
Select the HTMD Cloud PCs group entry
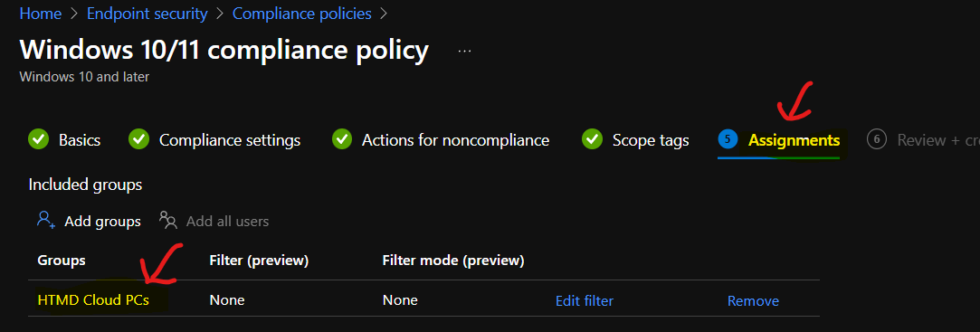[94, 300]
